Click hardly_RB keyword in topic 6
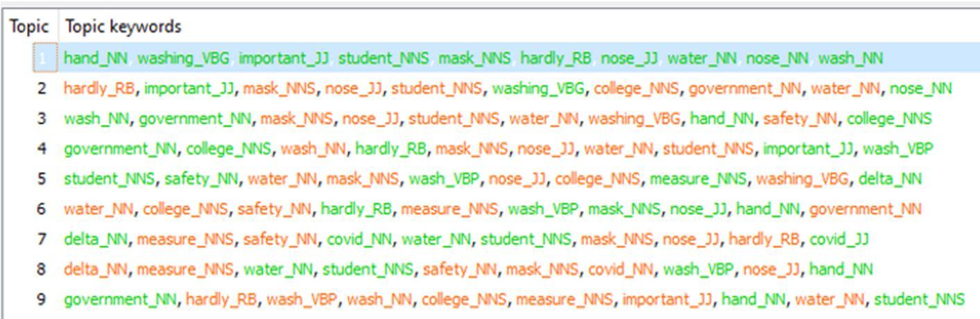 [x=356, y=209]
